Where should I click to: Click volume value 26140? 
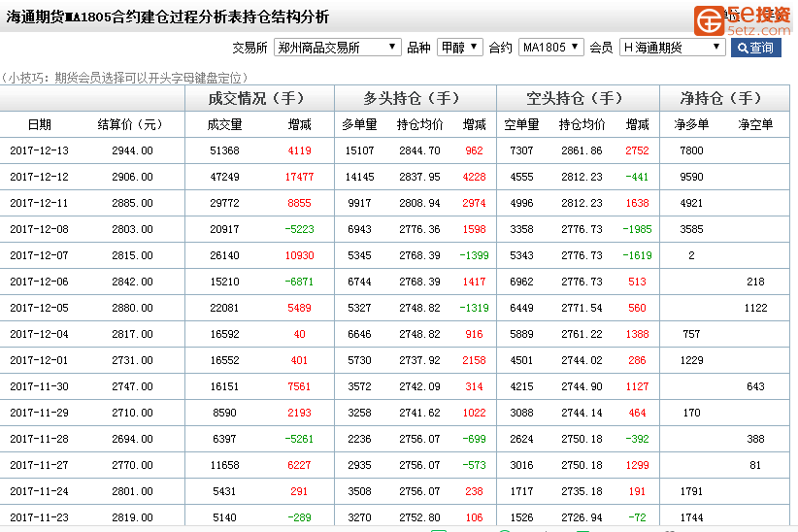[x=224, y=255]
